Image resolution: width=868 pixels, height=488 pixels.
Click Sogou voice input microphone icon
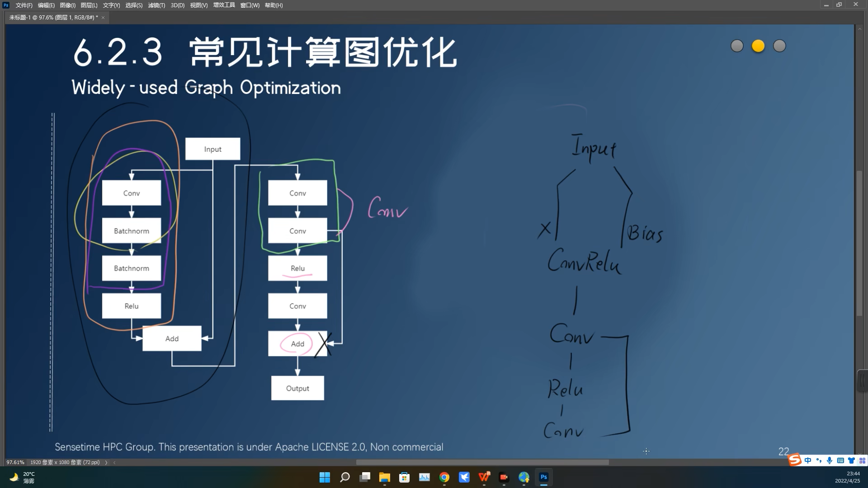(830, 460)
